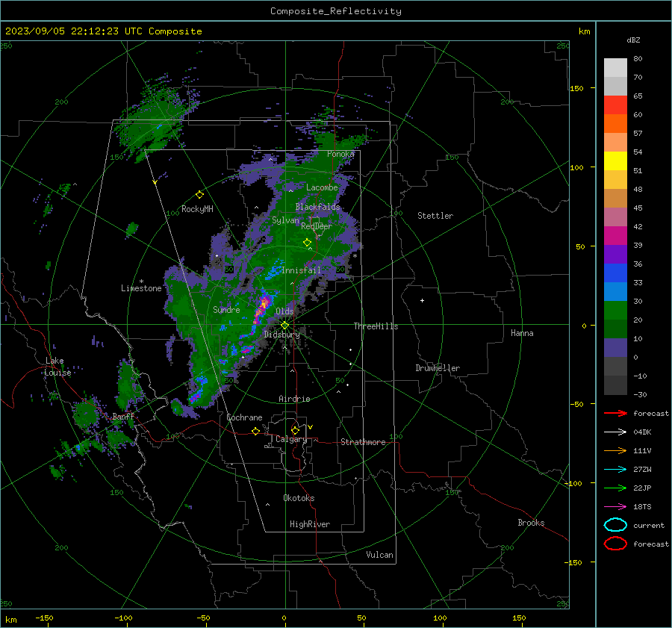
Task: Click the white plus marker west of Hanna
Action: click(422, 300)
